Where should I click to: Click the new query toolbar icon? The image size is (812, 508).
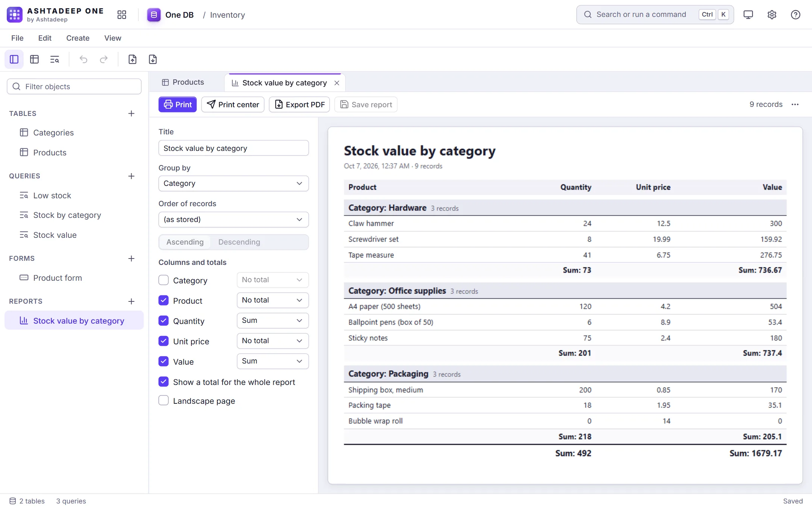(x=55, y=59)
